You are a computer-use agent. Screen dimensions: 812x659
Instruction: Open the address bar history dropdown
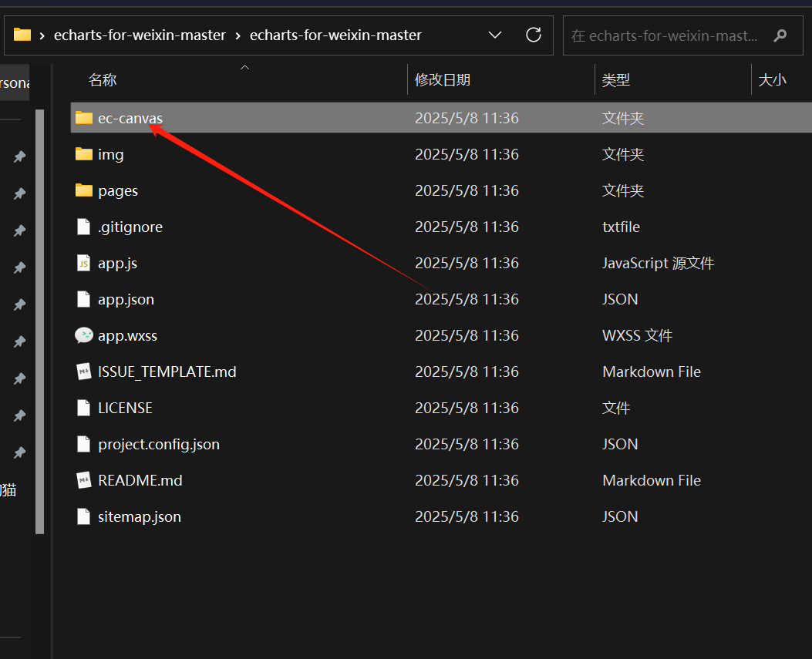coord(495,35)
